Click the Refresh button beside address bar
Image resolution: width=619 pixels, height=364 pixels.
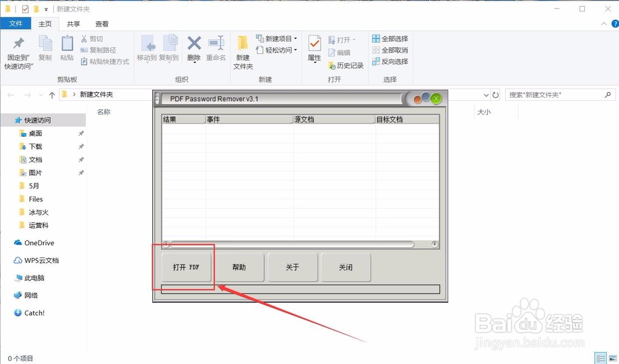coord(495,95)
